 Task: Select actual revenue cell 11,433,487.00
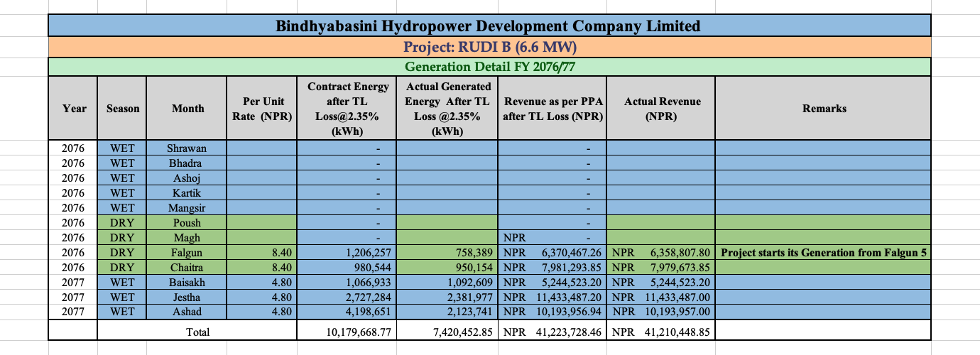(x=661, y=297)
